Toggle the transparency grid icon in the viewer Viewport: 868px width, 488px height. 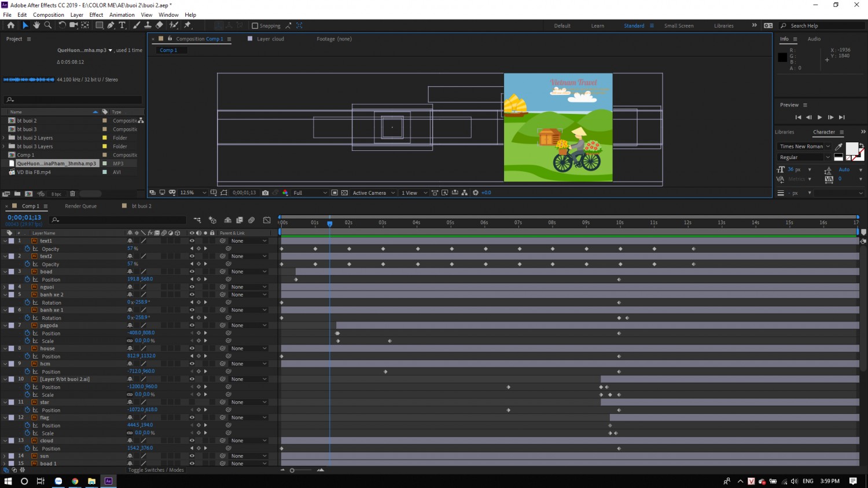(x=344, y=193)
